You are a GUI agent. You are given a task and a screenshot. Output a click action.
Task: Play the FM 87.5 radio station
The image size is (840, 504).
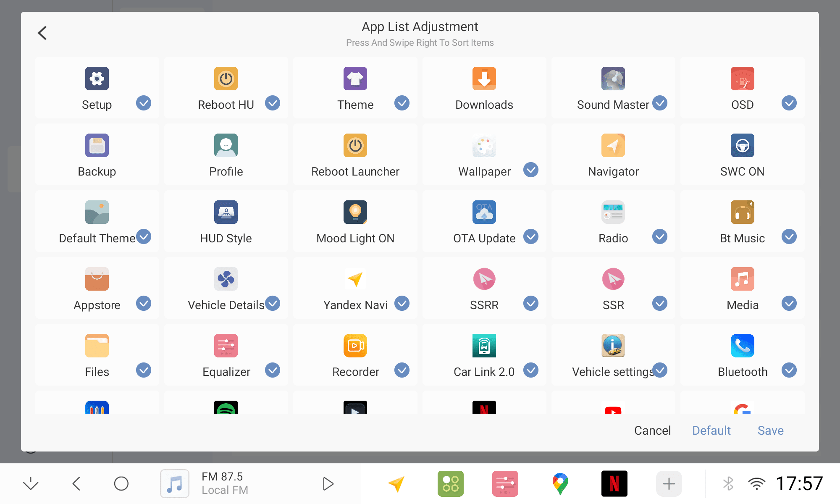pyautogui.click(x=328, y=483)
